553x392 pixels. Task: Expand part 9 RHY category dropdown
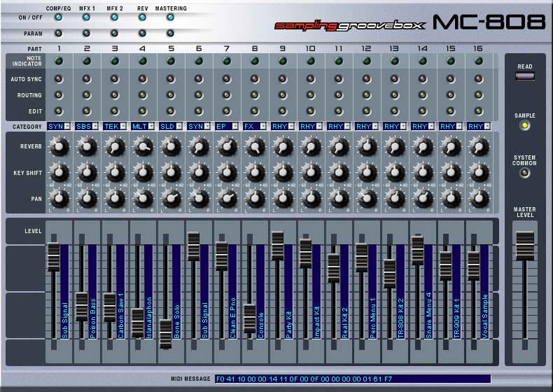pyautogui.click(x=291, y=126)
